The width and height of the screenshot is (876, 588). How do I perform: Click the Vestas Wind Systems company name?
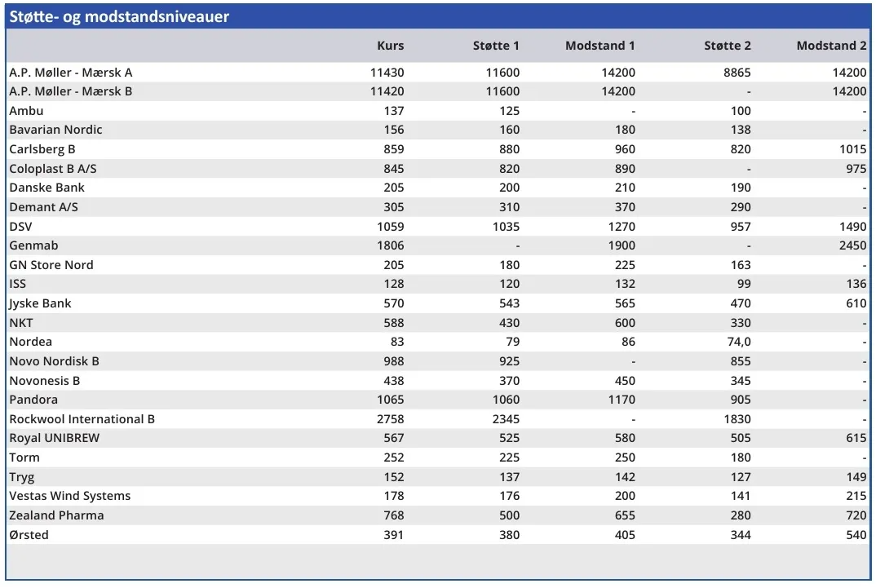[x=70, y=496]
